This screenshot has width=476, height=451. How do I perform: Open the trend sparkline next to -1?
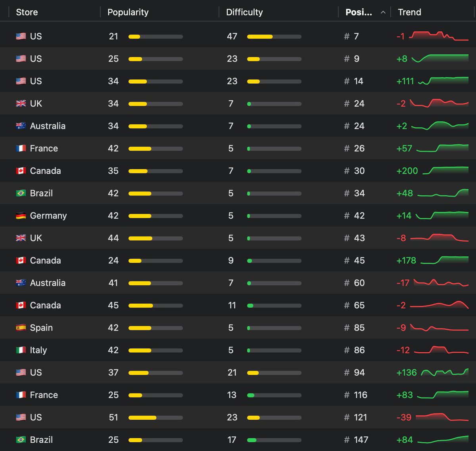click(439, 36)
